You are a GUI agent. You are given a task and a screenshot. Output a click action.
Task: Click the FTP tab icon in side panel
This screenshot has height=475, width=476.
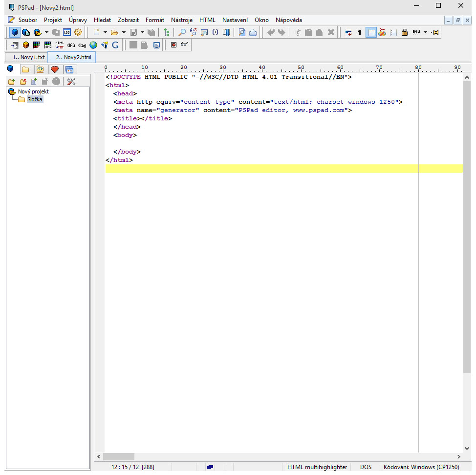[x=40, y=69]
